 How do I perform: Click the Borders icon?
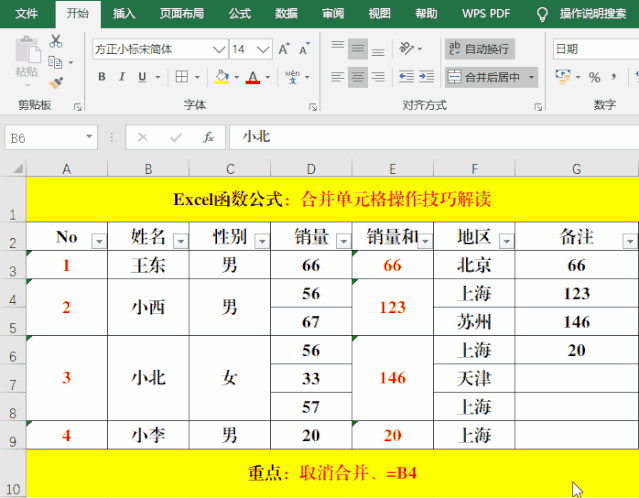(x=181, y=77)
